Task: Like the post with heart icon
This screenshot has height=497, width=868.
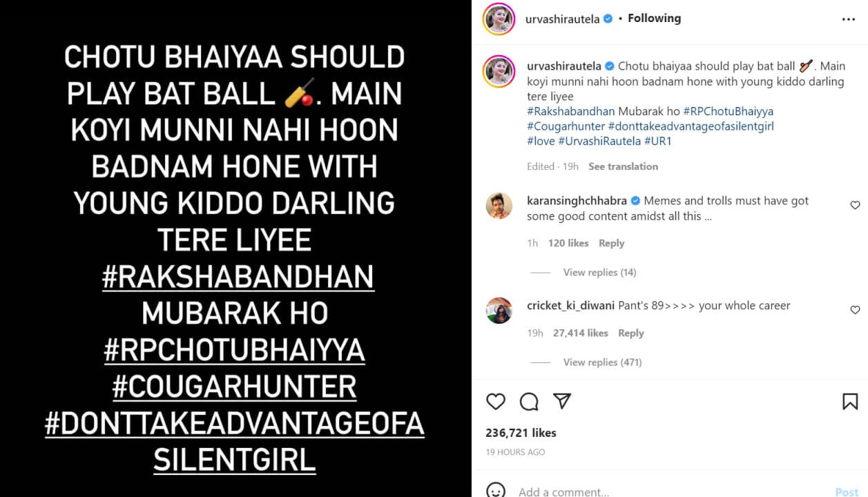Action: (x=496, y=401)
